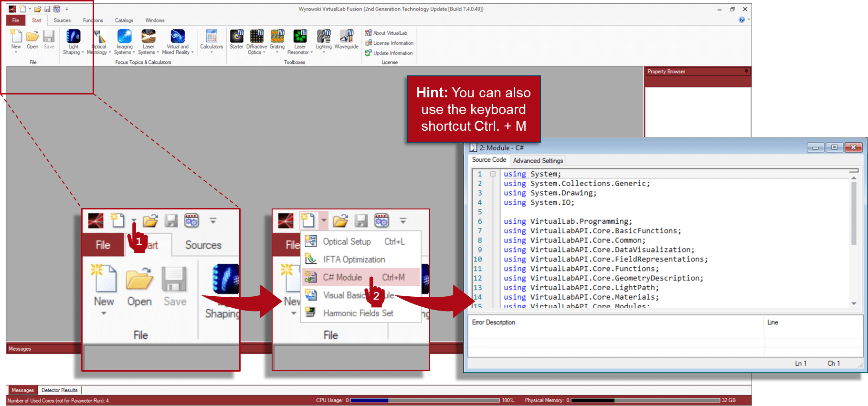Image resolution: width=868 pixels, height=406 pixels.
Task: Click the screenshot/calendar icon in the quick access toolbar
Action: pos(57,9)
